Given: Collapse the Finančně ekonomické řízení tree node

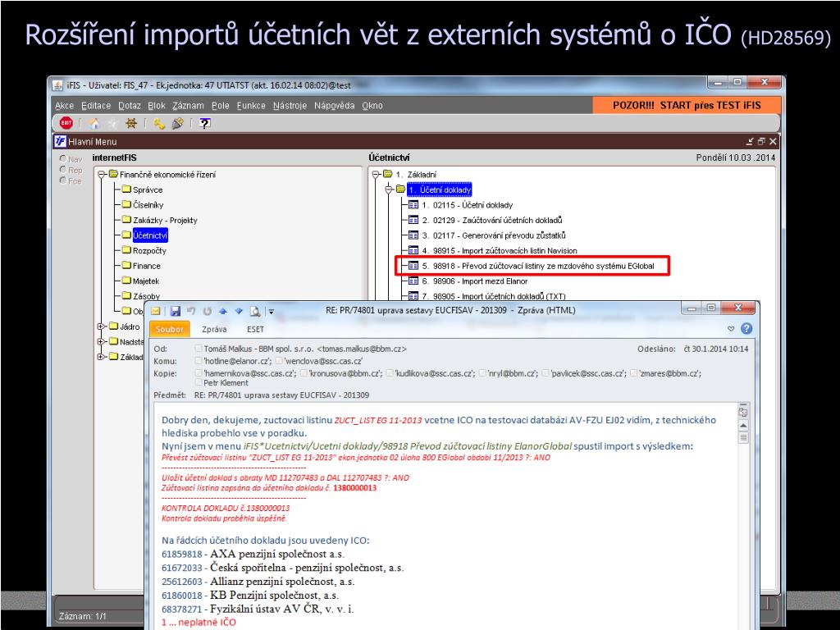Looking at the screenshot, I should pyautogui.click(x=101, y=174).
